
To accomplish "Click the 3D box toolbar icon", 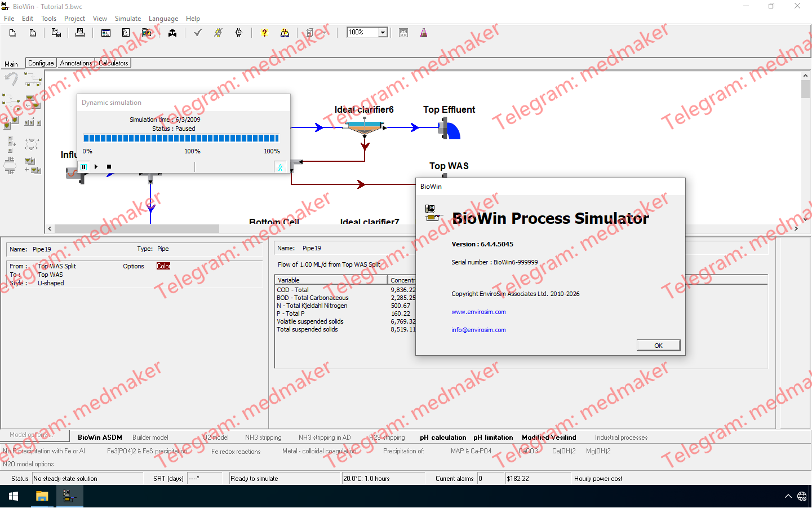I will coord(310,33).
